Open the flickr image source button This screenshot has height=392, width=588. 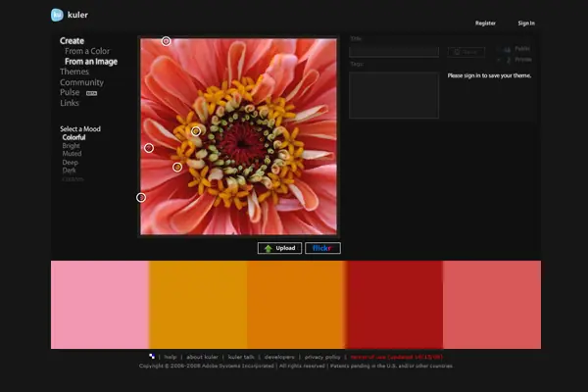322,248
